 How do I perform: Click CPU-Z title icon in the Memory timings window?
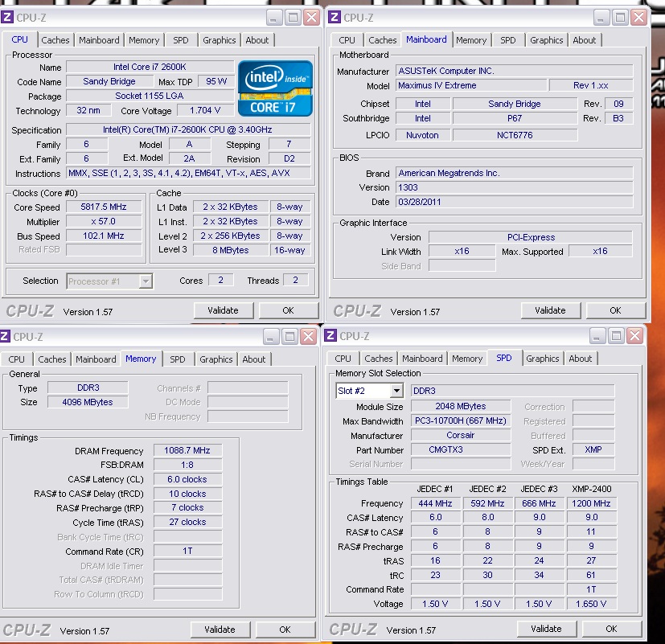point(6,337)
